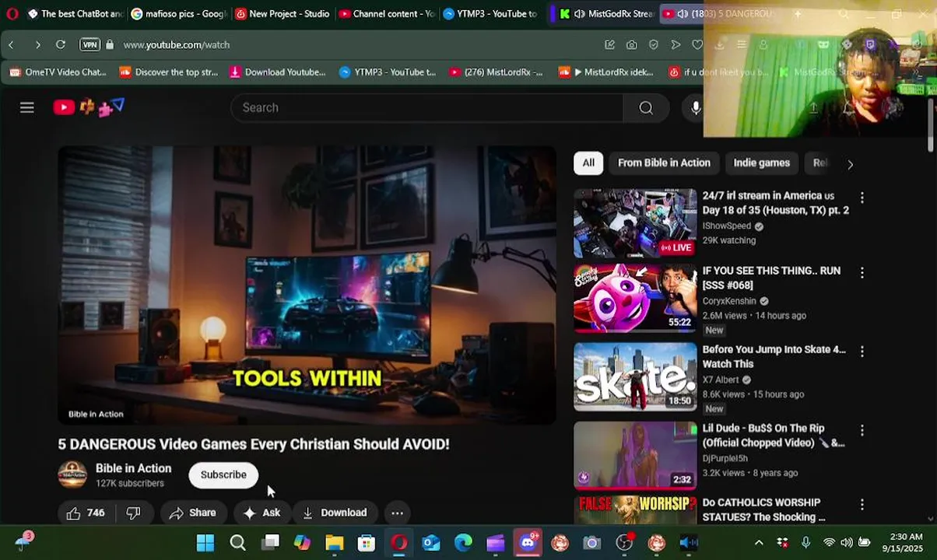The height and width of the screenshot is (560, 937).
Task: Open the IShowSpeed live stream thumbnail
Action: pyautogui.click(x=635, y=223)
